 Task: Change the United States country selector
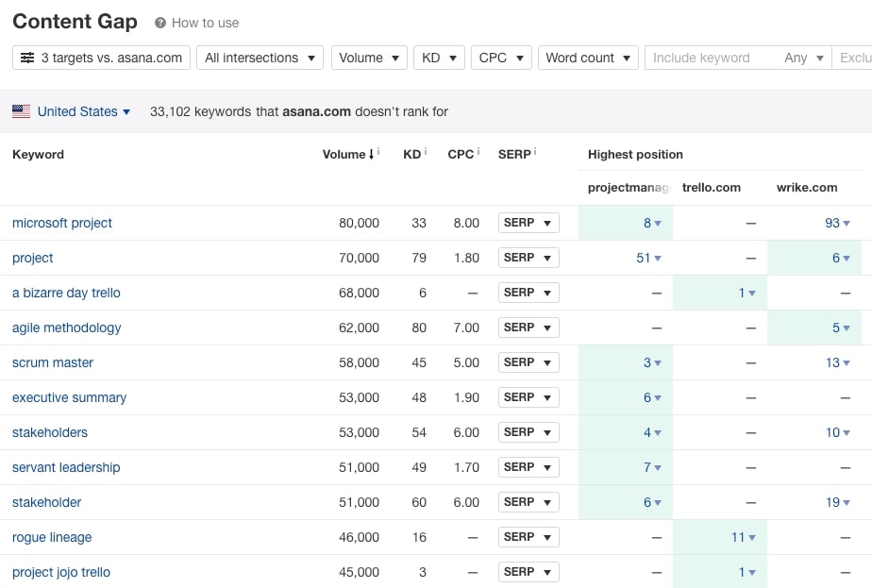[83, 111]
